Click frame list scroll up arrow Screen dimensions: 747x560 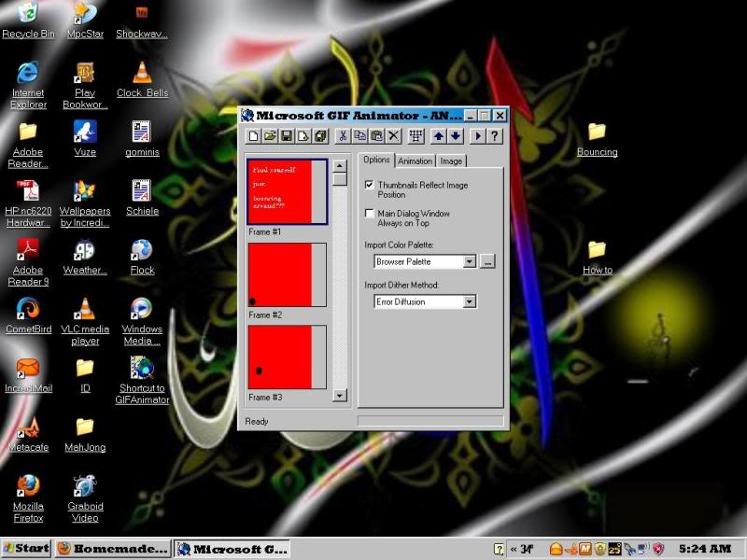pos(340,166)
